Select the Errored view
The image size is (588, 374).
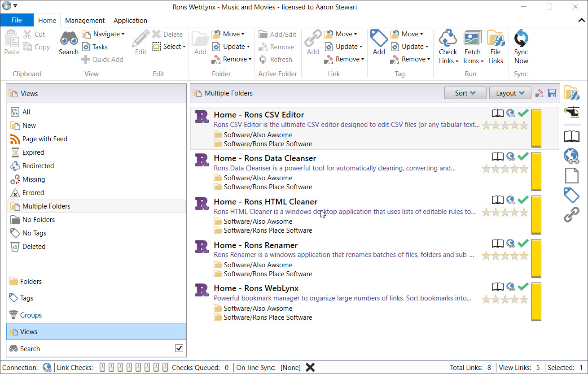(x=96, y=193)
